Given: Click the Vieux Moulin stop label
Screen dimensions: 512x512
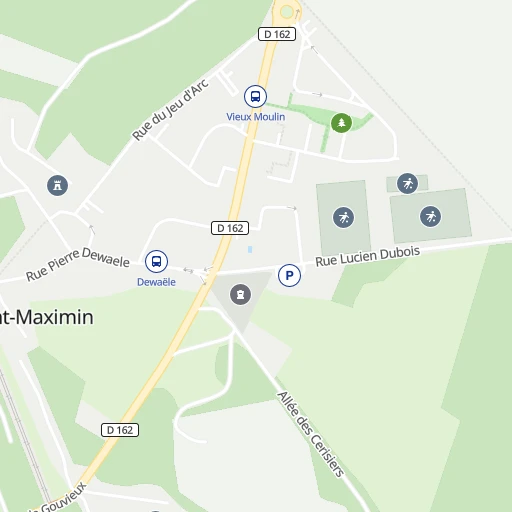Looking at the screenshot, I should click(x=256, y=117).
